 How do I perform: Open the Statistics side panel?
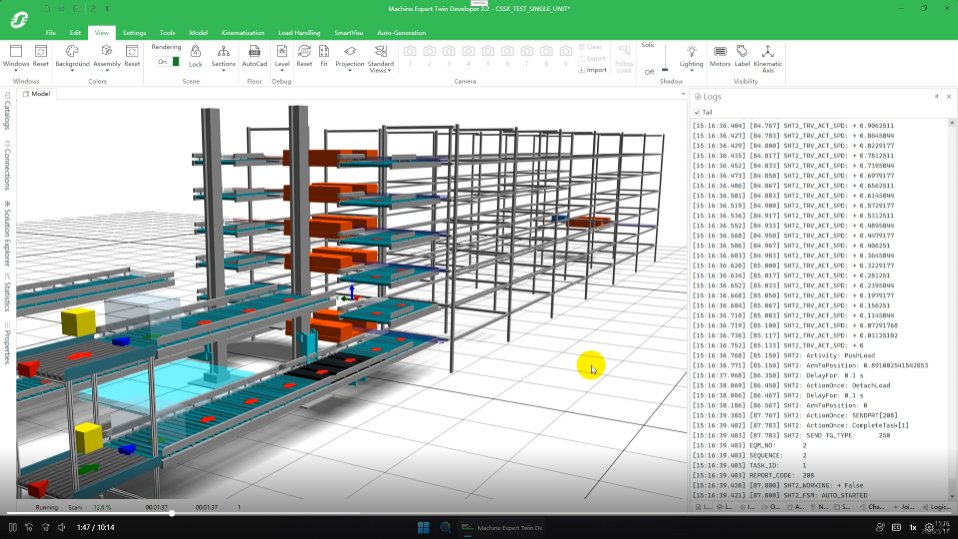pyautogui.click(x=7, y=292)
